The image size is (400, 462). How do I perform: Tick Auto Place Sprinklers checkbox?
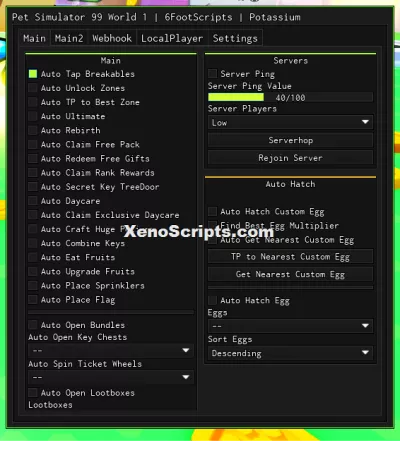[x=33, y=286]
